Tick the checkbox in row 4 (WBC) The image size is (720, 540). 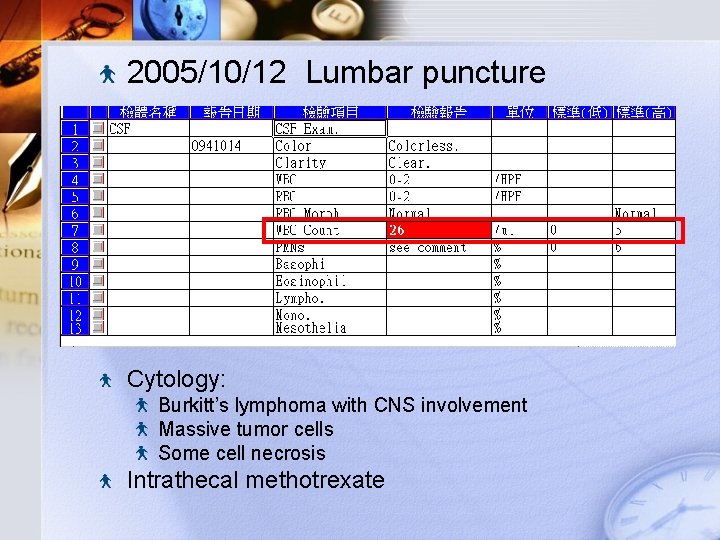pos(98,179)
